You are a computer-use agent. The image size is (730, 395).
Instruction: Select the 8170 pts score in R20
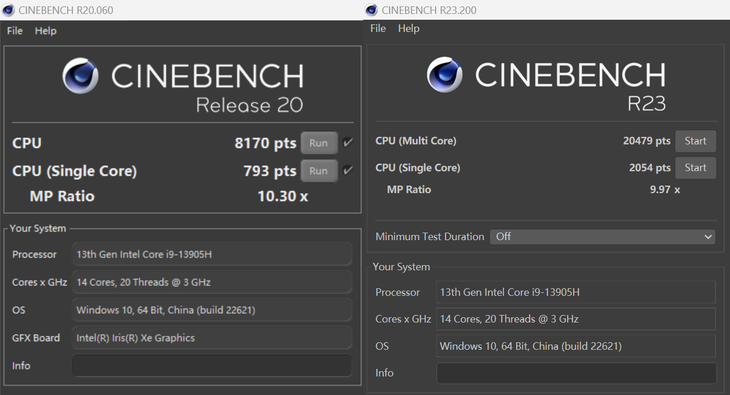point(265,143)
